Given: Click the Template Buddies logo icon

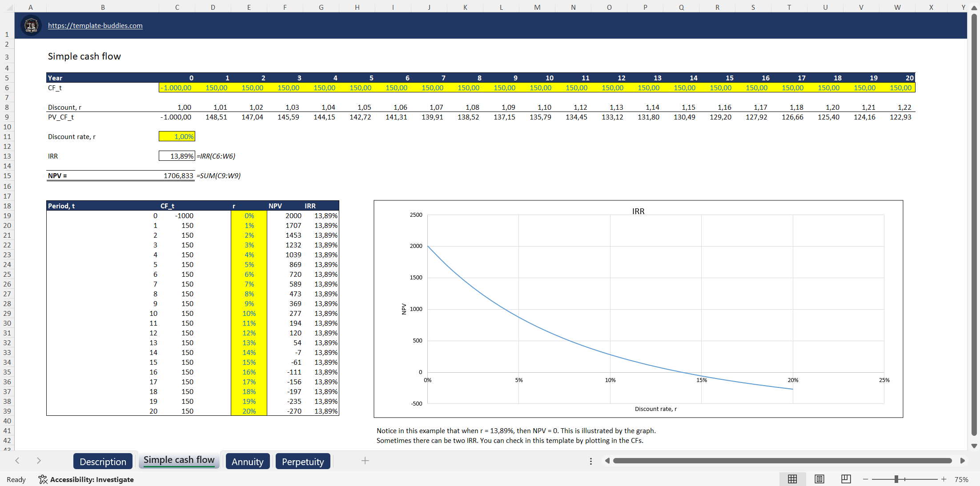Looking at the screenshot, I should pyautogui.click(x=31, y=25).
